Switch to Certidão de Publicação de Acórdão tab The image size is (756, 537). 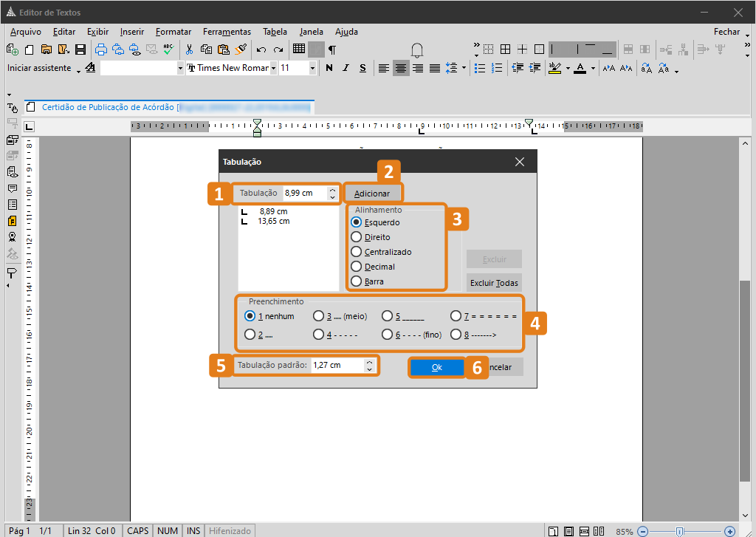coord(169,107)
